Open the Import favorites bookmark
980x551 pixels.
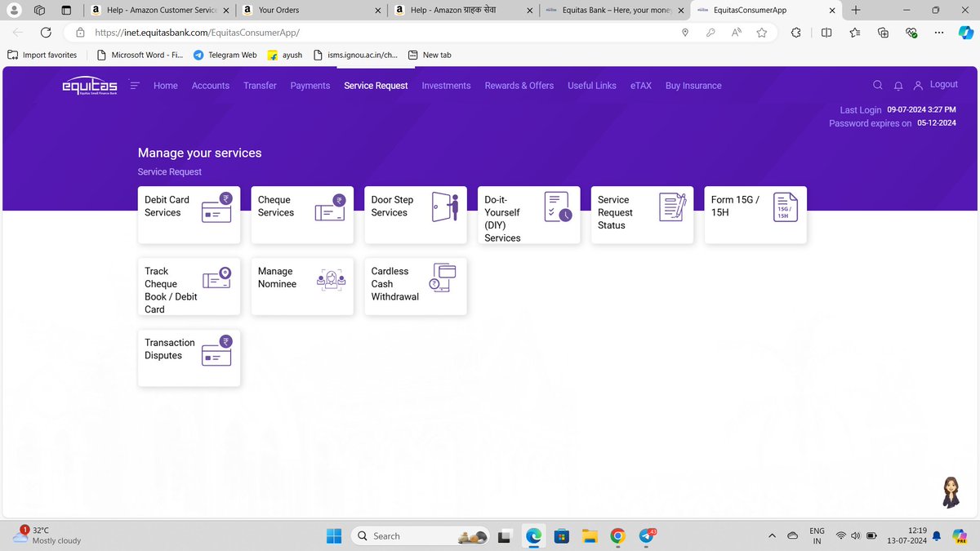[42, 56]
